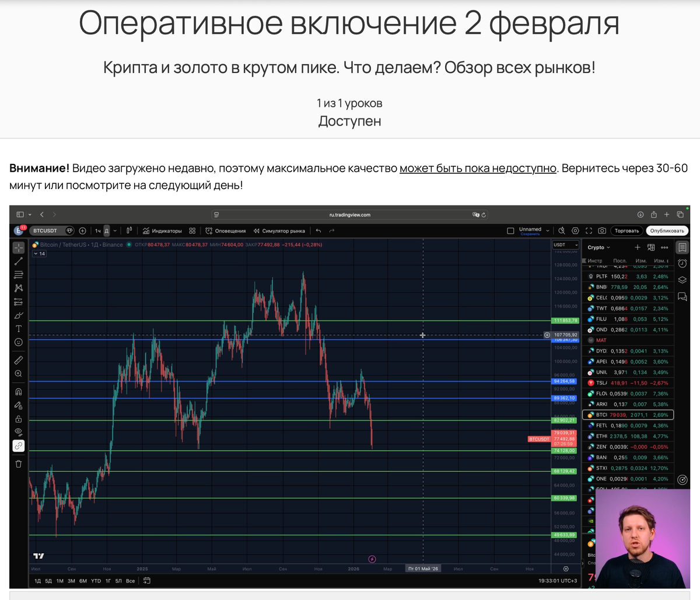Toggle stay in drawing mode
The image size is (700, 600).
[19, 405]
